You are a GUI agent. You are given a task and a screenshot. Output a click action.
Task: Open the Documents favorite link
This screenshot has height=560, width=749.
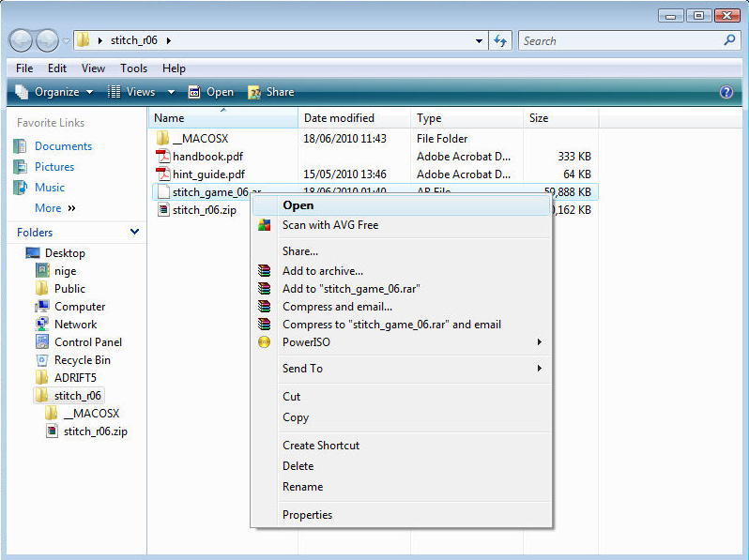point(63,146)
